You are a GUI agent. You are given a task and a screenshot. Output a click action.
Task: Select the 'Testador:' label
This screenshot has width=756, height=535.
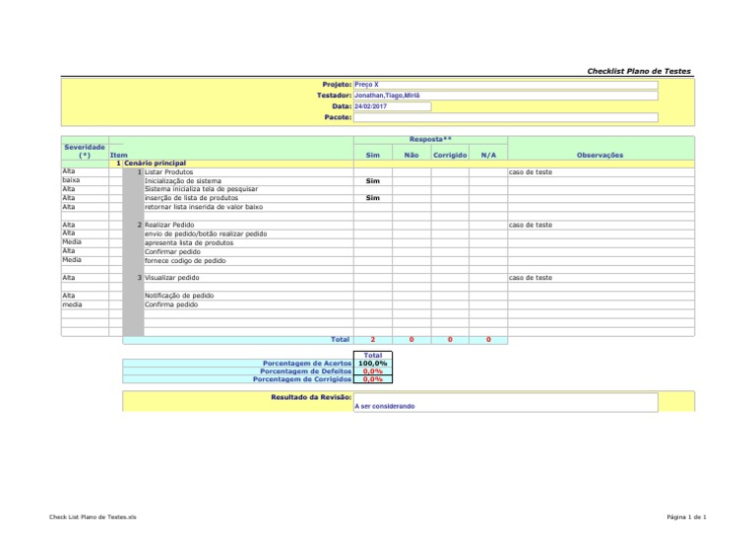[x=334, y=96]
